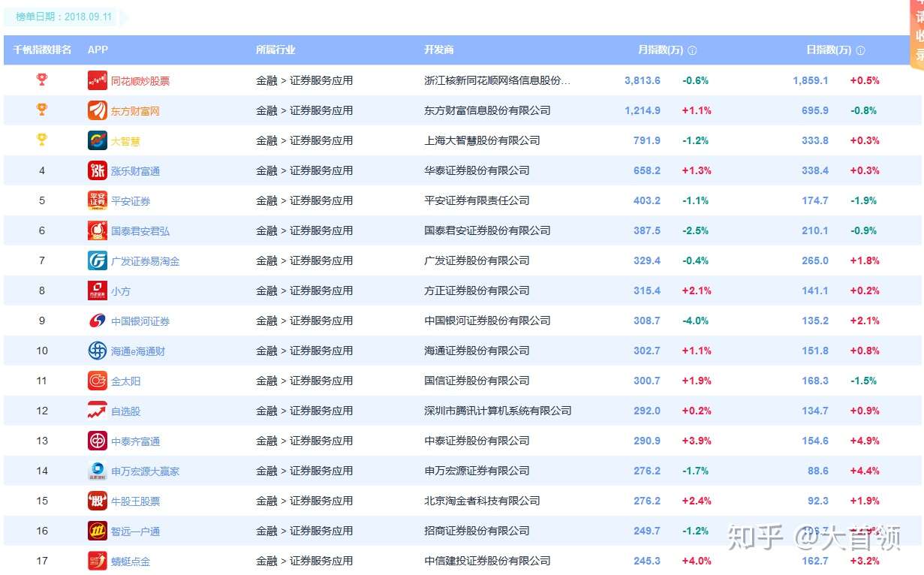This screenshot has width=924, height=575.
Task: Click the 东方财富网 app icon
Action: (x=98, y=110)
